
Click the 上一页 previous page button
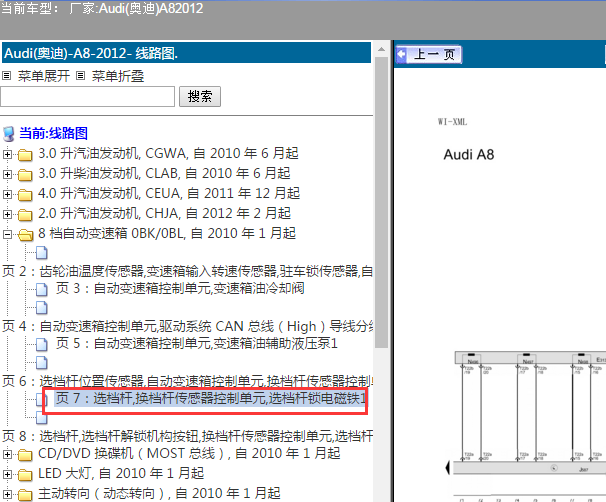tap(429, 54)
